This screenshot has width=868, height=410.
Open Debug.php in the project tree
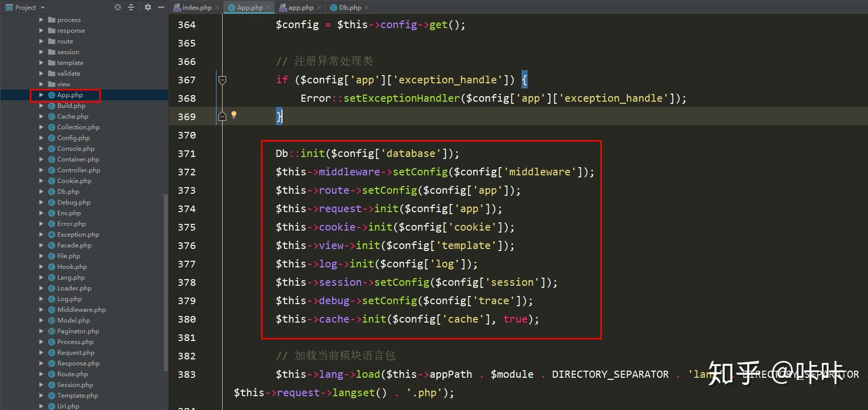tap(74, 202)
